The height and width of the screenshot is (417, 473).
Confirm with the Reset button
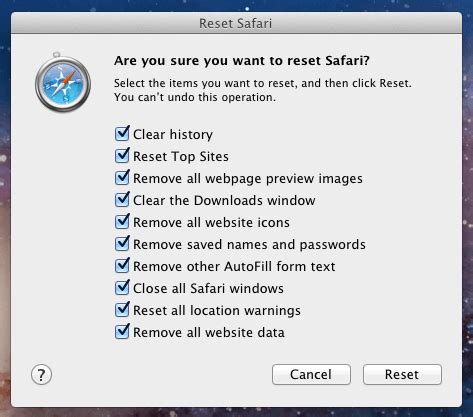[x=402, y=374]
